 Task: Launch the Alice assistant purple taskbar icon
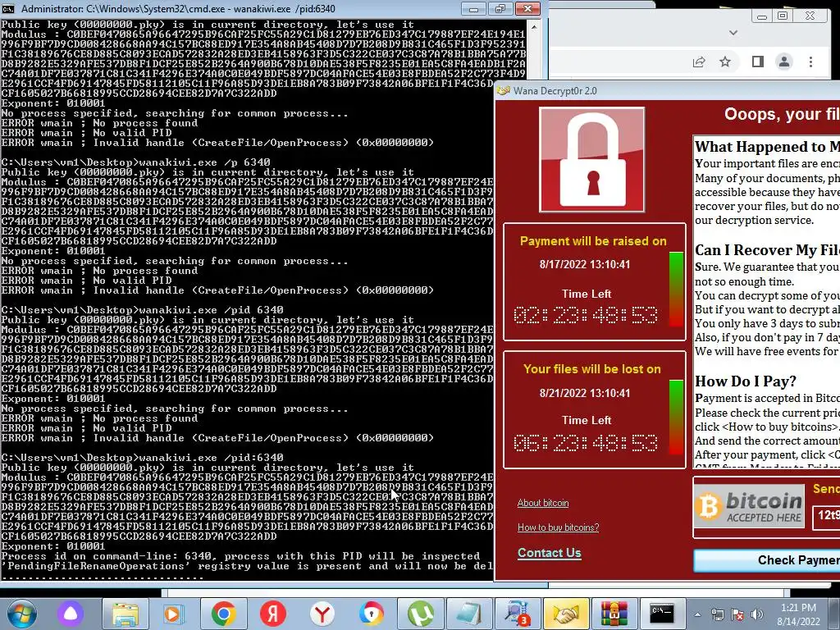coord(71,614)
